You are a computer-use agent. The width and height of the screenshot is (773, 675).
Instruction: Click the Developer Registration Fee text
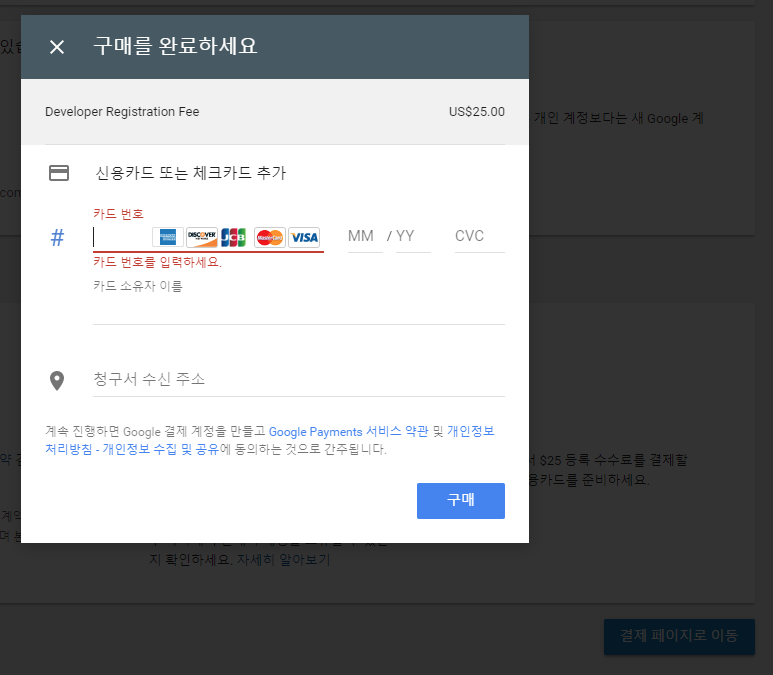(122, 112)
